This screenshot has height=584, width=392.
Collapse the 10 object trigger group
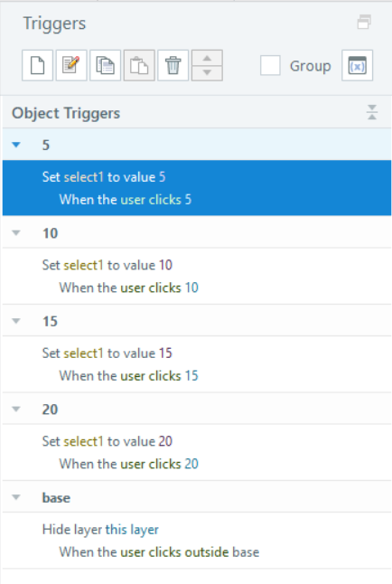click(x=16, y=233)
